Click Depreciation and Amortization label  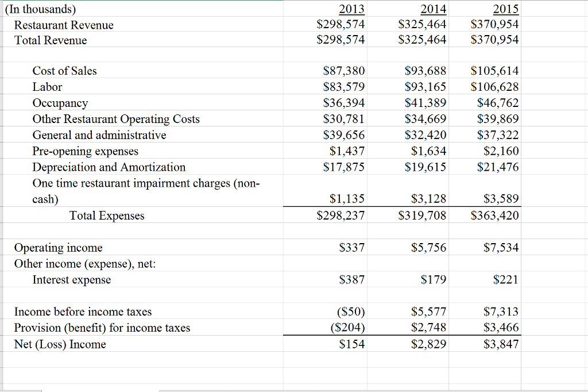109,167
